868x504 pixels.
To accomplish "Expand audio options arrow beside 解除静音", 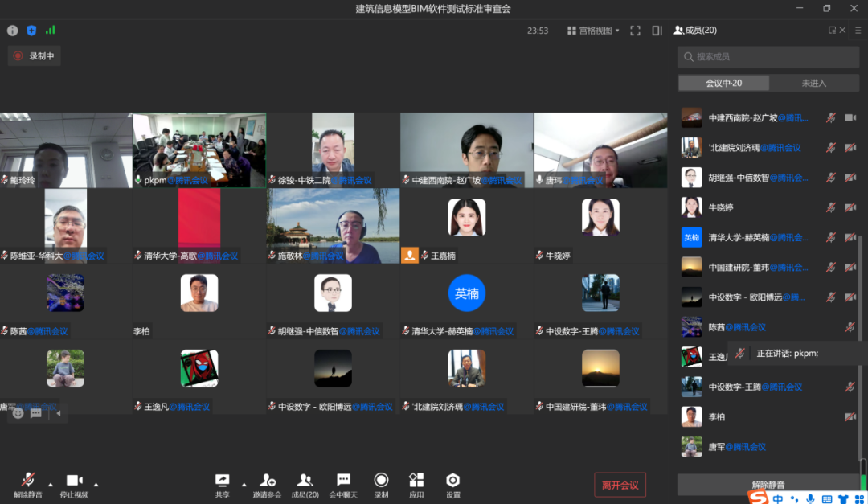I will [51, 485].
